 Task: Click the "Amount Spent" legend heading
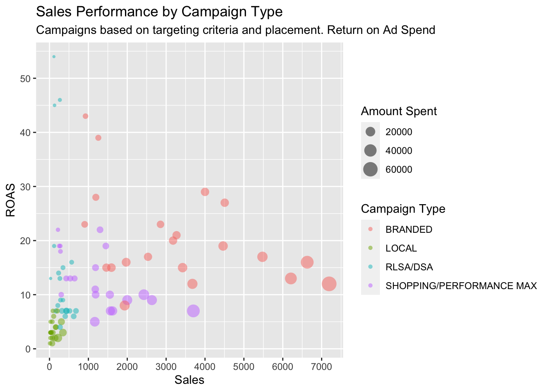399,111
